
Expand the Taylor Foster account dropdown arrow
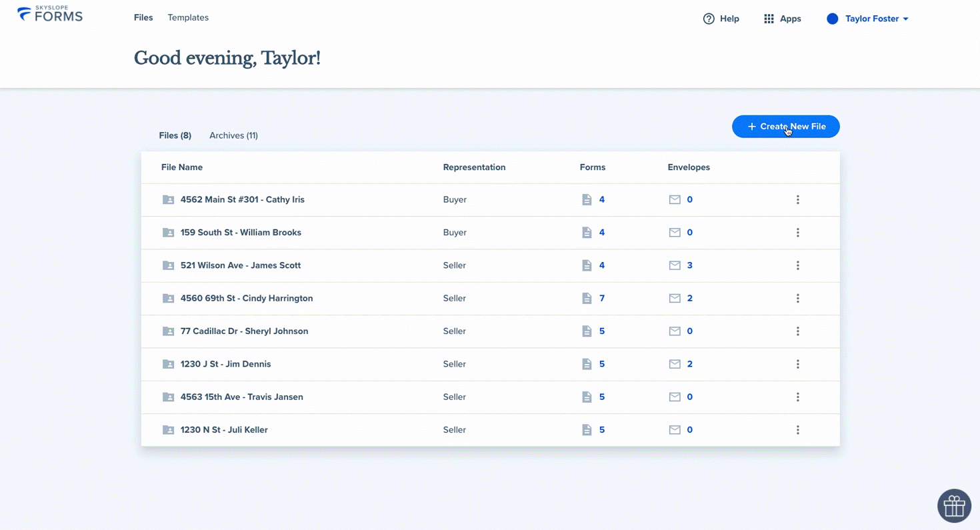(905, 19)
